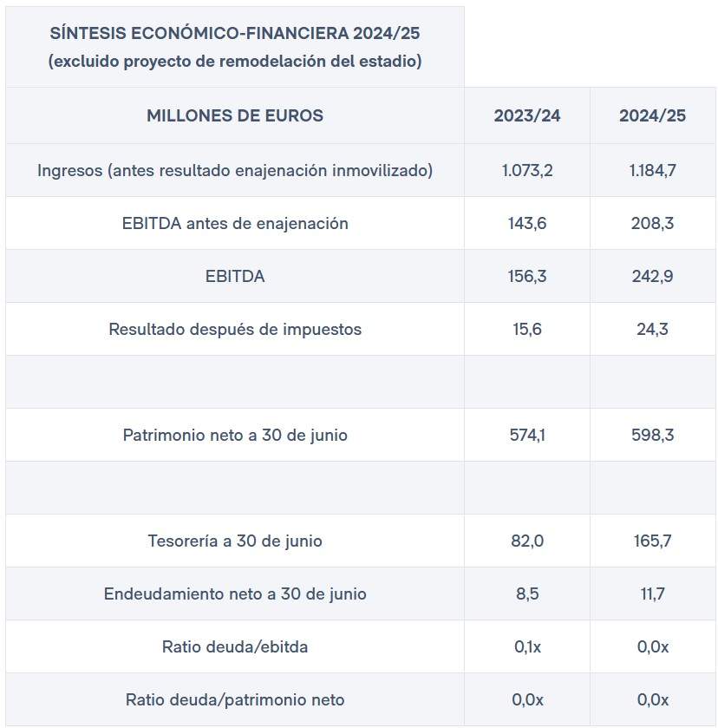Select the 24,3 result value

(652, 329)
